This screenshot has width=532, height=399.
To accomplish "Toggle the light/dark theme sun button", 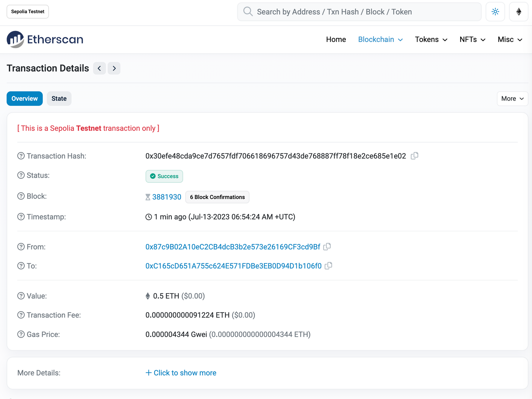I will click(x=495, y=12).
